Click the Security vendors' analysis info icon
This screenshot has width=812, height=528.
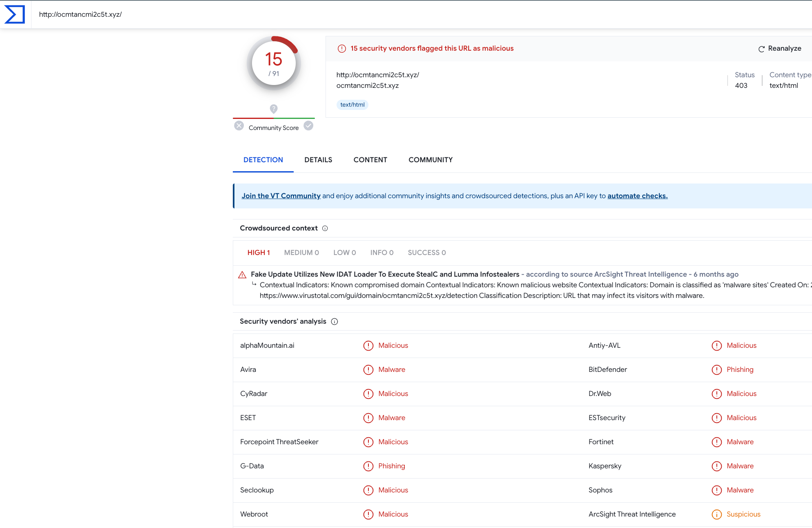pyautogui.click(x=335, y=322)
